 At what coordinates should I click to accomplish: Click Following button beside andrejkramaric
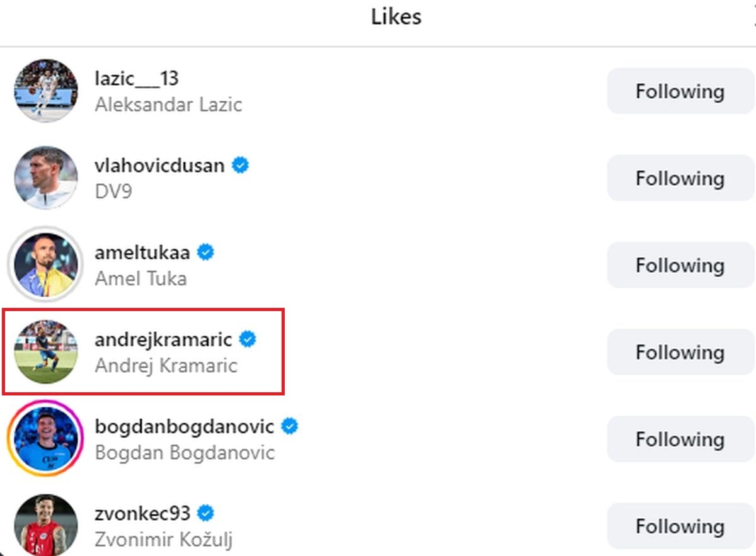click(680, 352)
